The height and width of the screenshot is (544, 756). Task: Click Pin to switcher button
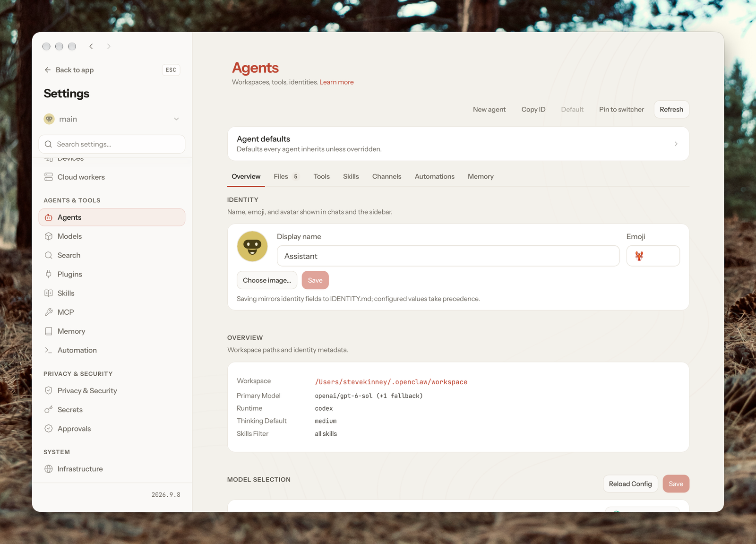(x=621, y=109)
